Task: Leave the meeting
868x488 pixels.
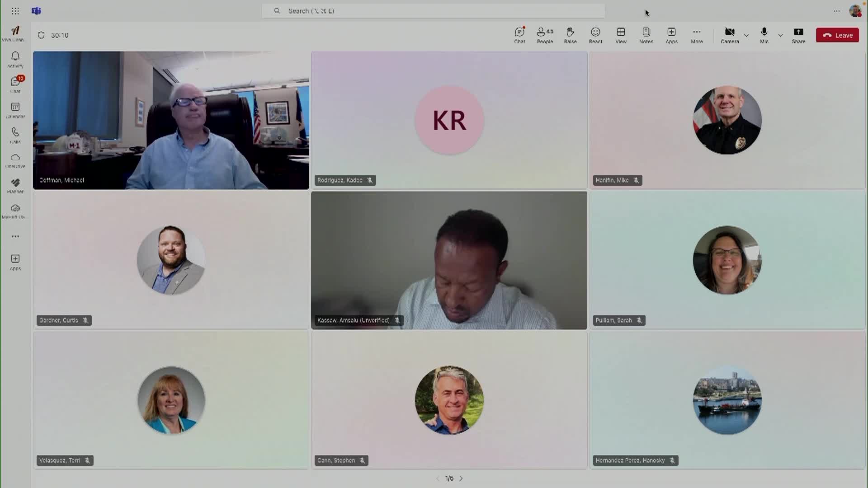Action: coord(837,35)
